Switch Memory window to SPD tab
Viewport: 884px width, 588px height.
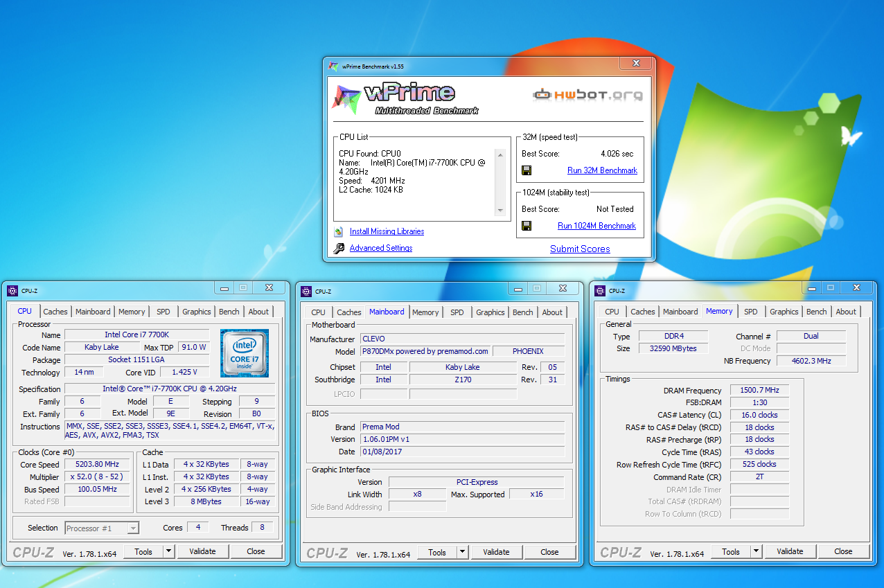751,312
